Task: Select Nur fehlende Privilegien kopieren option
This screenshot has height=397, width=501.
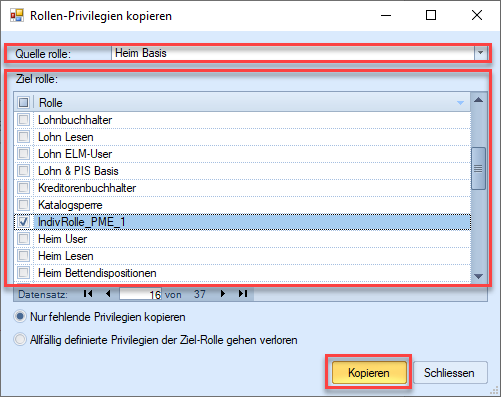Action: click(20, 316)
